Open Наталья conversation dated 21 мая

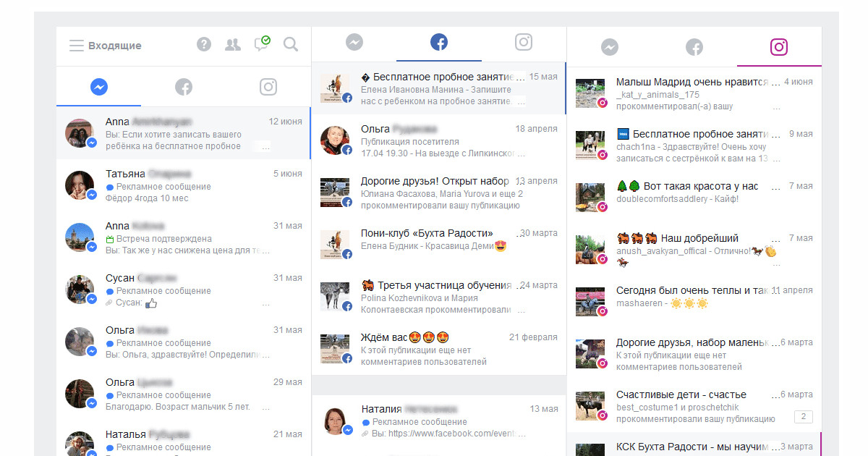pyautogui.click(x=184, y=439)
